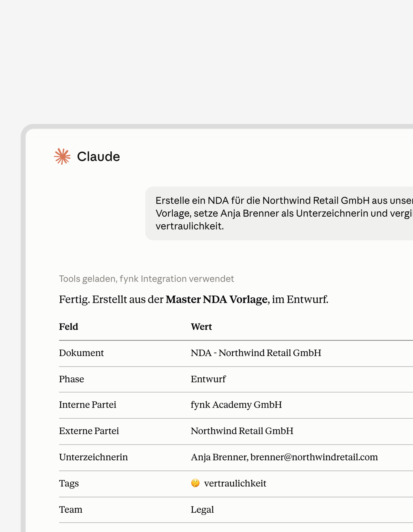Click Anja Brenner's email address value
Image resolution: width=413 pixels, height=532 pixels.
tap(314, 457)
